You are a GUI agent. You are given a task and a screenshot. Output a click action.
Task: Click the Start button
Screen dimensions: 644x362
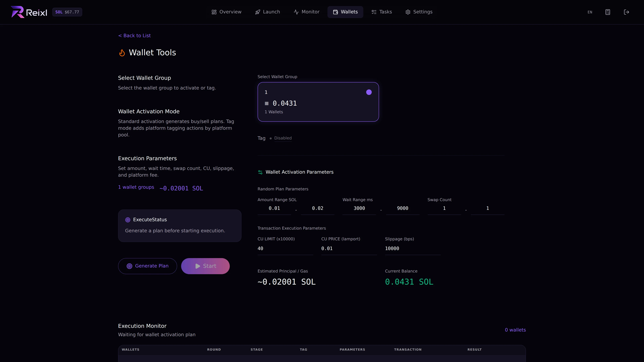pyautogui.click(x=205, y=266)
